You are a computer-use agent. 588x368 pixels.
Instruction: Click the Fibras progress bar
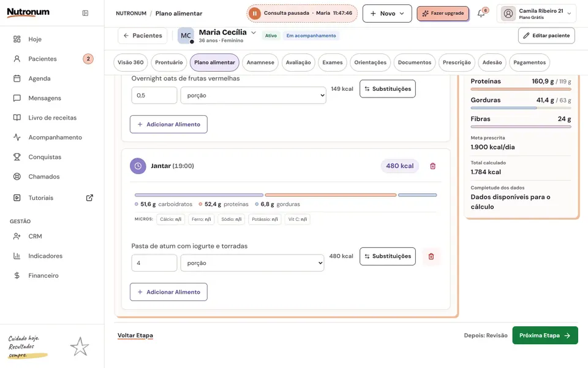pos(521,127)
